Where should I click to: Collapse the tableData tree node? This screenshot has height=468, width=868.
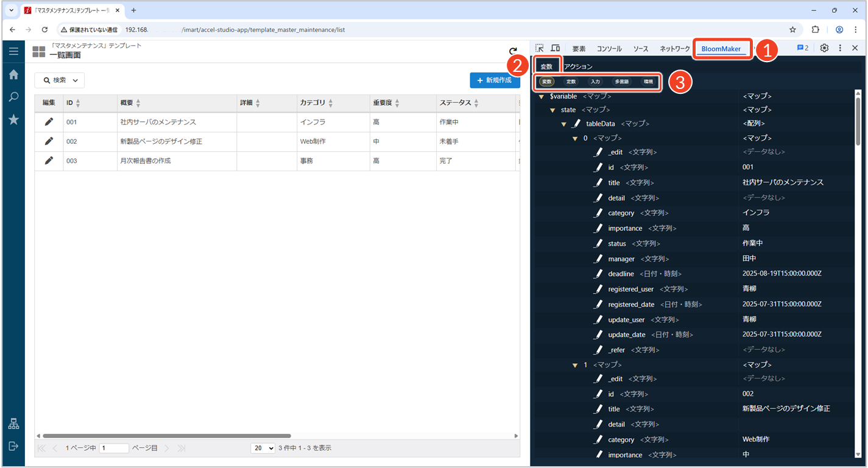(564, 124)
